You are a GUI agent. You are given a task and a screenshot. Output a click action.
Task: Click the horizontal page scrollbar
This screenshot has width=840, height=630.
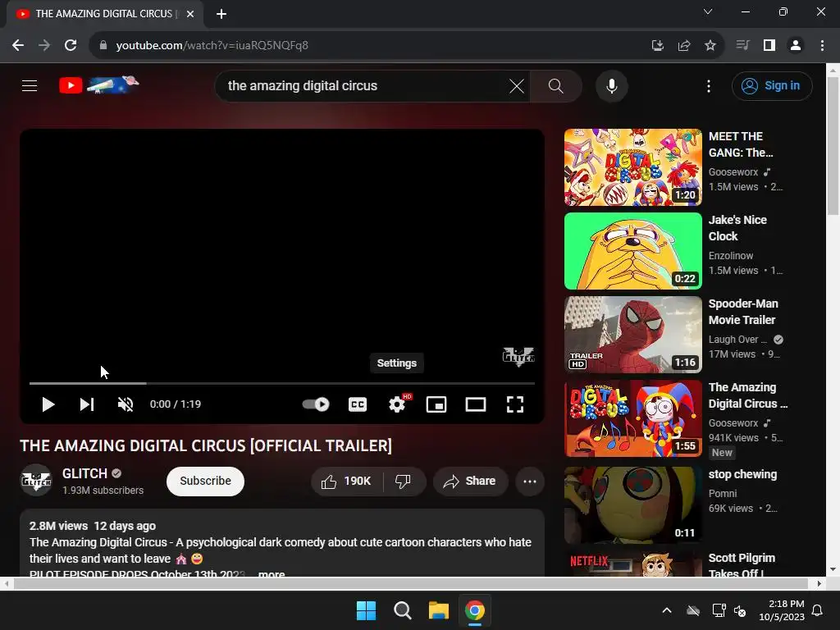(411, 583)
